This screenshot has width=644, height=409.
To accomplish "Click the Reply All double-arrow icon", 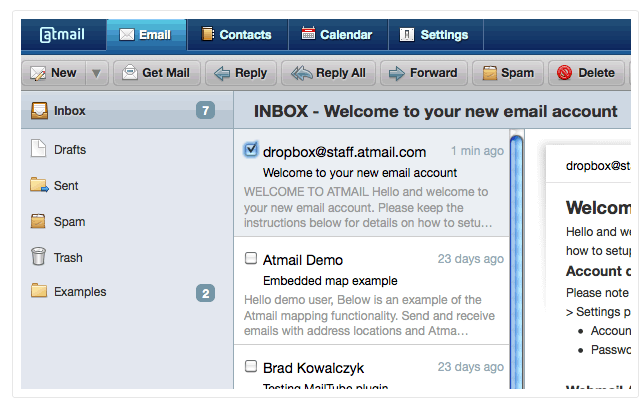I will (x=301, y=73).
